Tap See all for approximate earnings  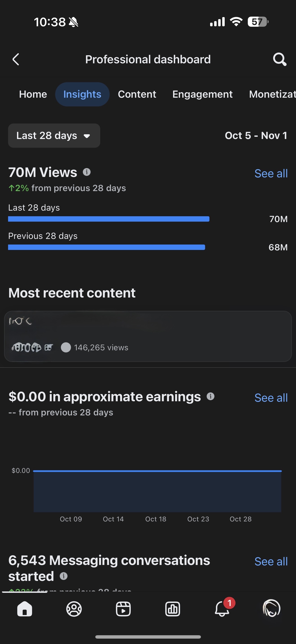click(271, 398)
